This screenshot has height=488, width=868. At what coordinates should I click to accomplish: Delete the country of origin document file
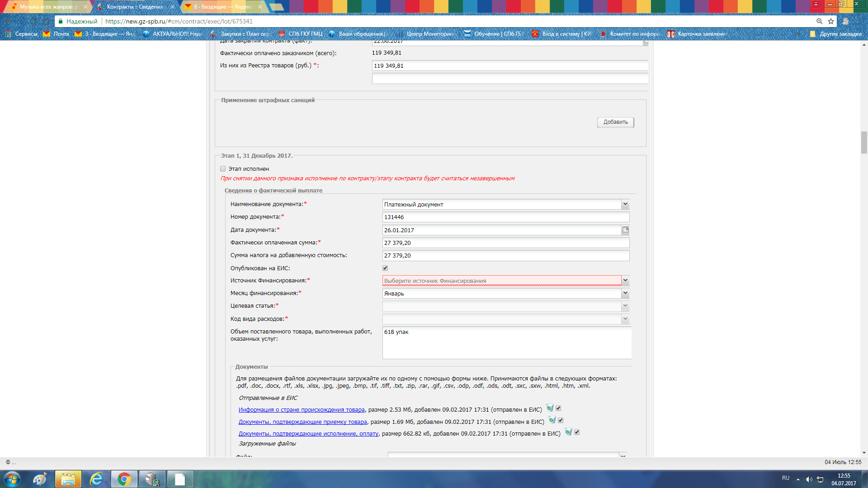(550, 408)
